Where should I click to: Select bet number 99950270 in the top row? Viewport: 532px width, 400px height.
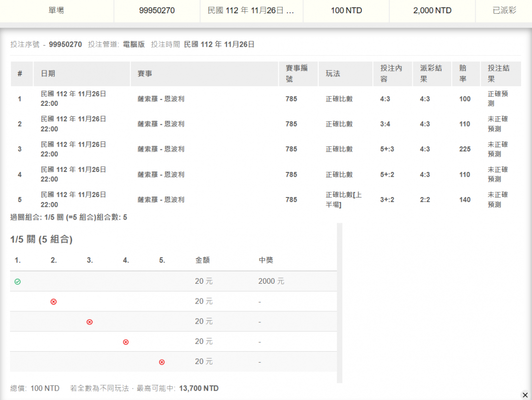(x=157, y=10)
